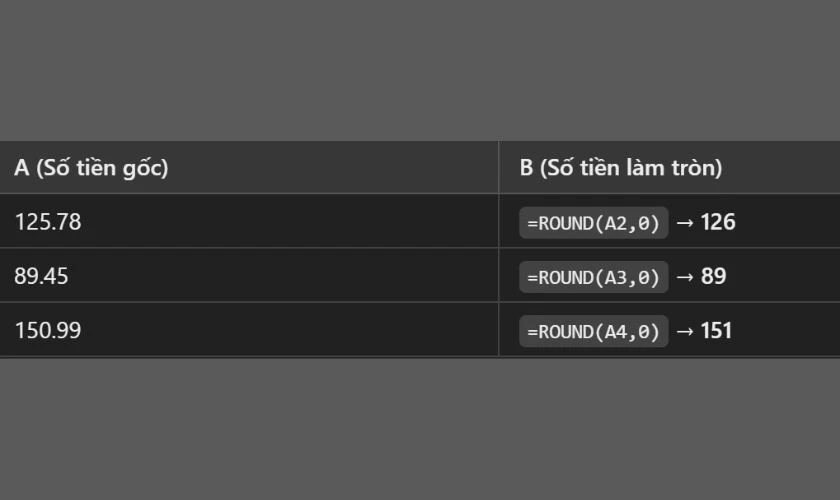Select the "B (Số tiền làm tròn)" header cell
This screenshot has height=500, width=840.
coord(620,168)
